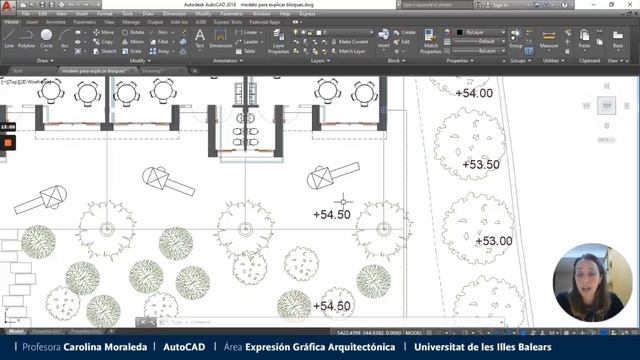
Task: Click the TOP face of the ViewCube
Action: click(x=607, y=106)
